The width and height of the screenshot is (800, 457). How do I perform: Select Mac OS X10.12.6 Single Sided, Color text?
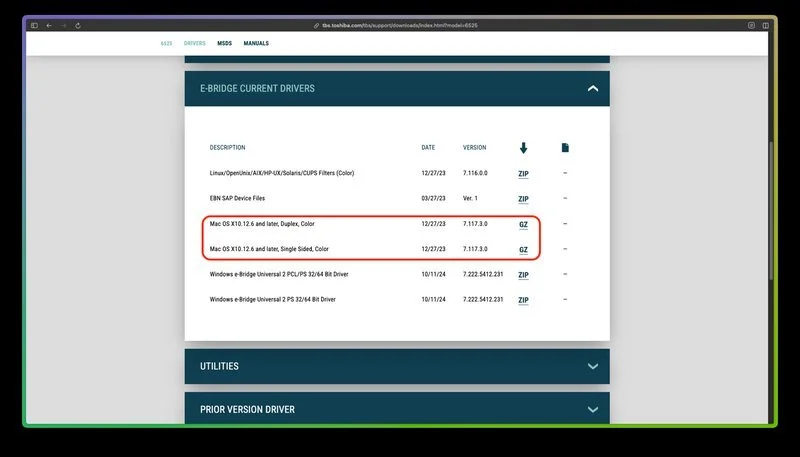pos(269,249)
